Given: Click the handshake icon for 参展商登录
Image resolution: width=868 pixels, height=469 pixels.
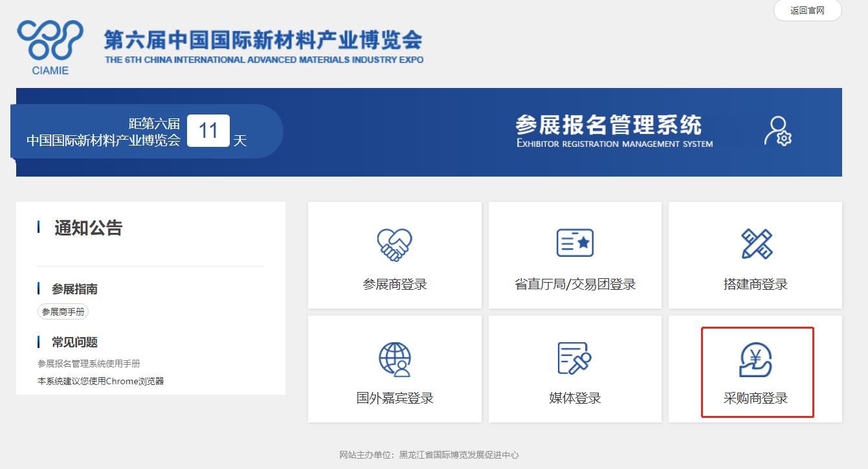Looking at the screenshot, I should pos(395,244).
